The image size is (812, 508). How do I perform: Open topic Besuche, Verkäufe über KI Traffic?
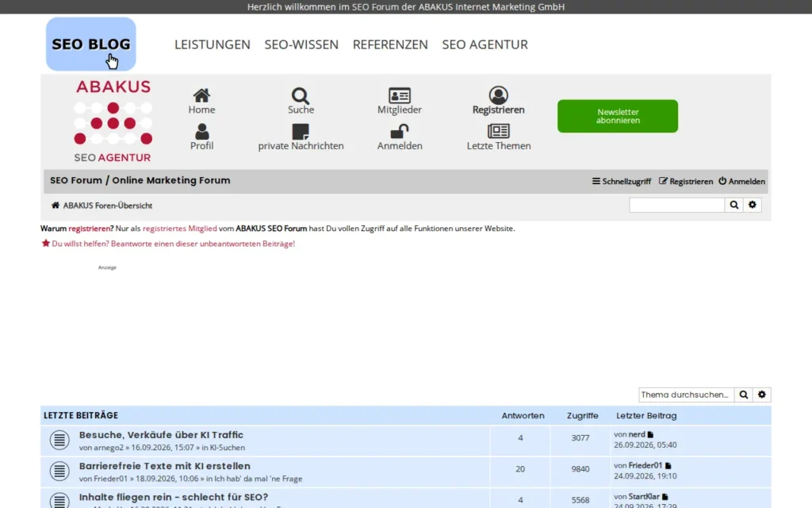pos(161,435)
